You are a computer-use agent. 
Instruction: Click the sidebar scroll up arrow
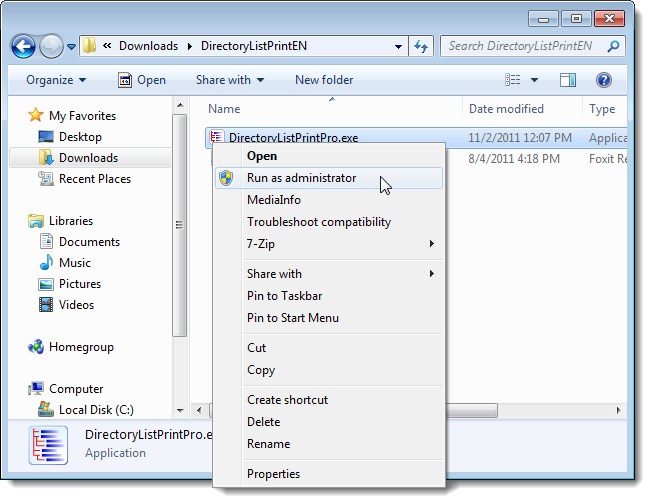180,105
